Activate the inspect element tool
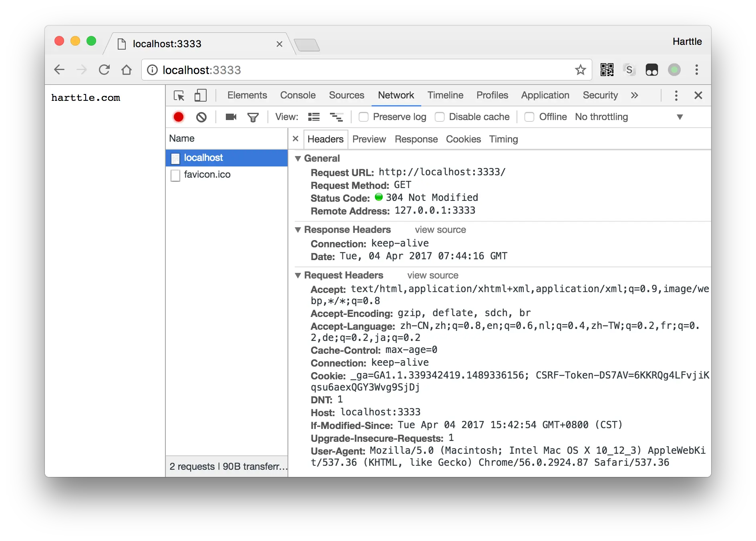756x541 pixels. (179, 95)
